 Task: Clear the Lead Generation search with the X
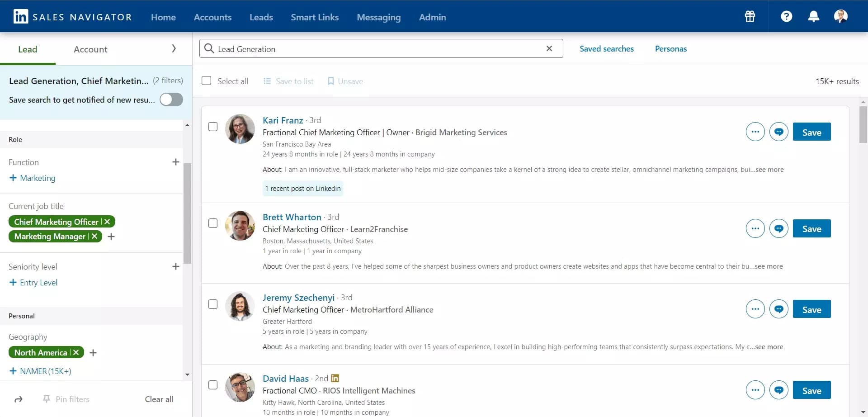tap(549, 48)
